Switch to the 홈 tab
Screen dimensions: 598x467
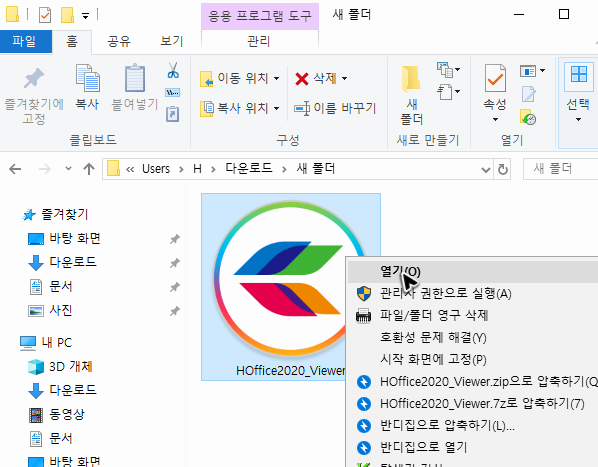[x=72, y=41]
